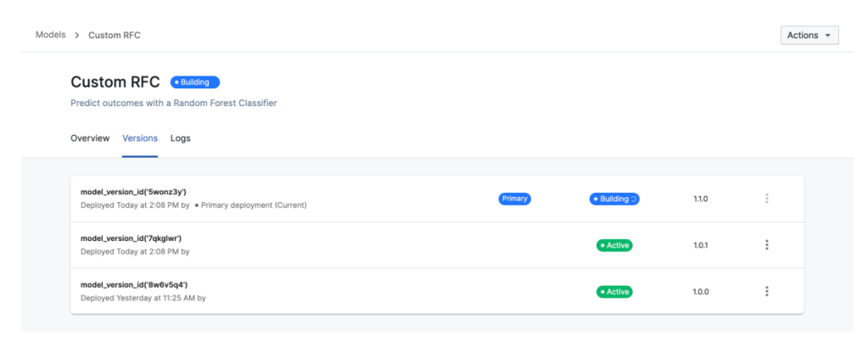Open the Logs tab

pos(180,138)
